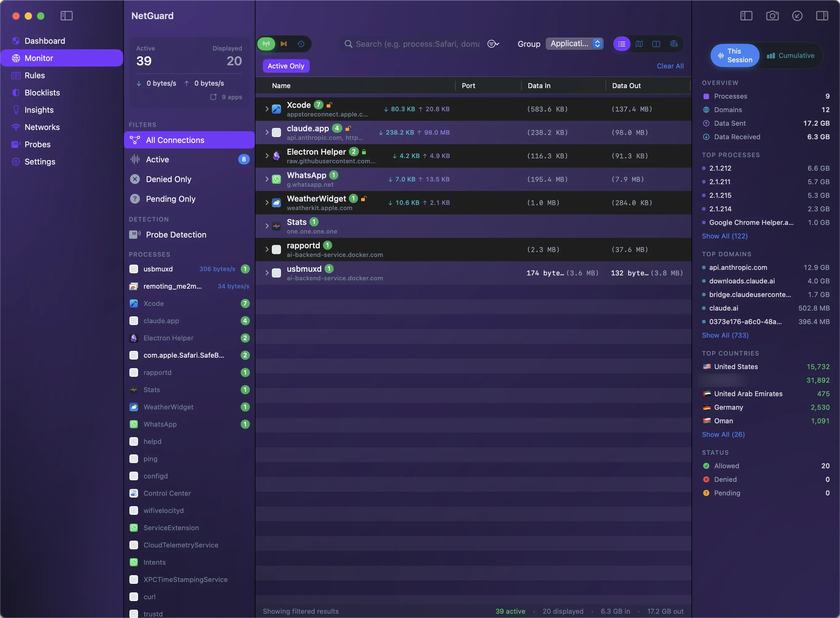840x618 pixels.
Task: Open the search filter options menu
Action: tap(493, 44)
